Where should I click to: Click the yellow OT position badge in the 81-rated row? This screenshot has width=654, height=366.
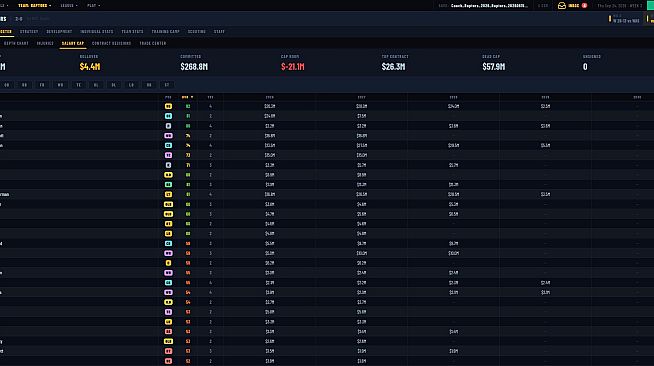tap(168, 194)
